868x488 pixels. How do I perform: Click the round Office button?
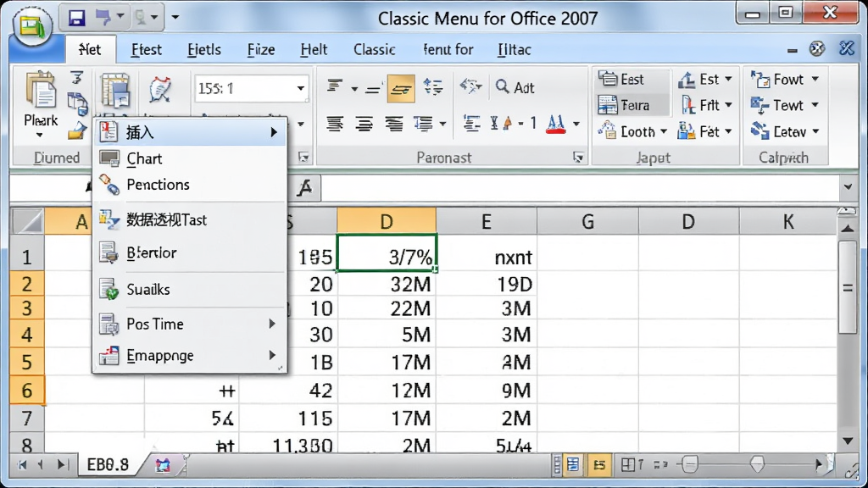[x=33, y=26]
